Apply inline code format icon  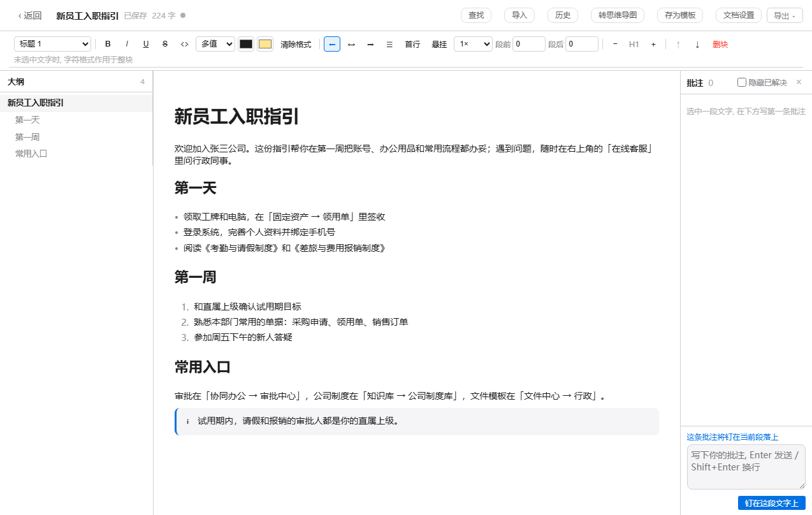(184, 44)
